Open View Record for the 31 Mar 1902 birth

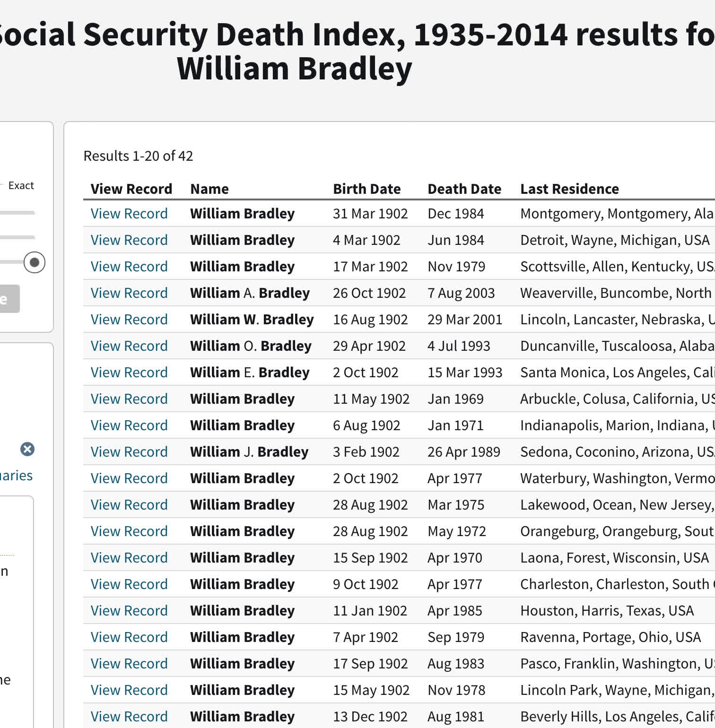pos(129,214)
